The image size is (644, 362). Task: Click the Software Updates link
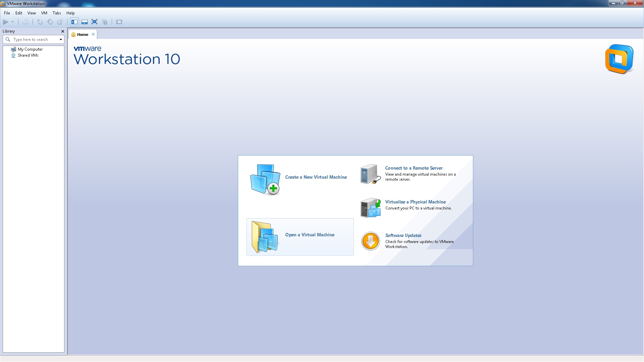point(403,235)
